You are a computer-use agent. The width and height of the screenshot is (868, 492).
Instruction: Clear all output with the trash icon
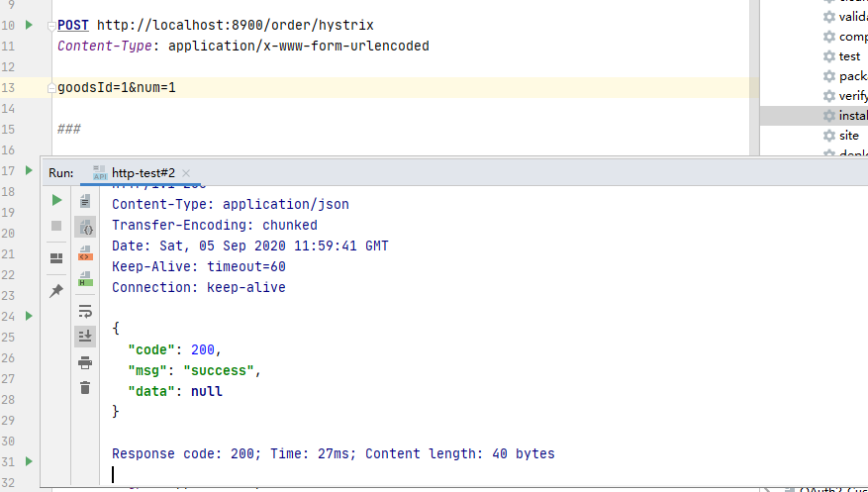click(85, 388)
